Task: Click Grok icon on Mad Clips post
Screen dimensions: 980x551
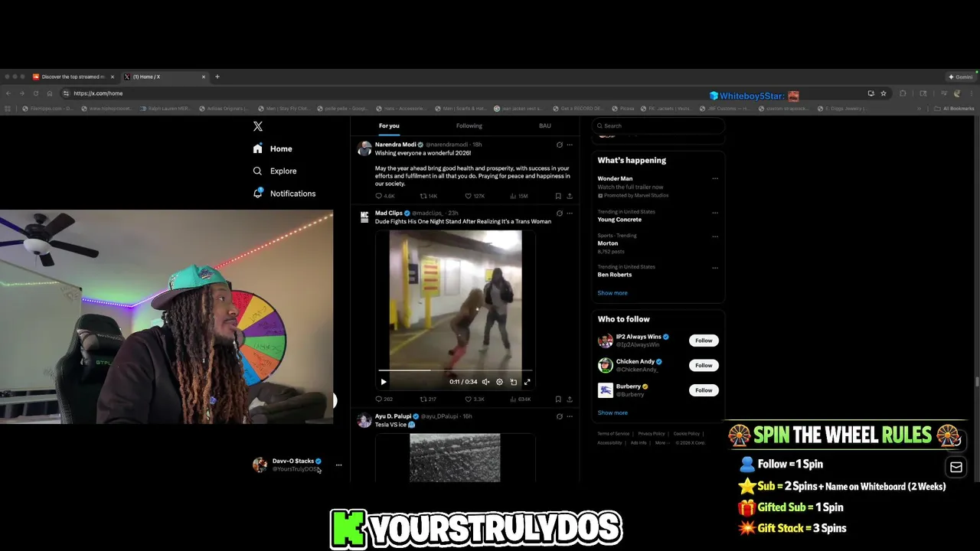Action: (x=559, y=214)
